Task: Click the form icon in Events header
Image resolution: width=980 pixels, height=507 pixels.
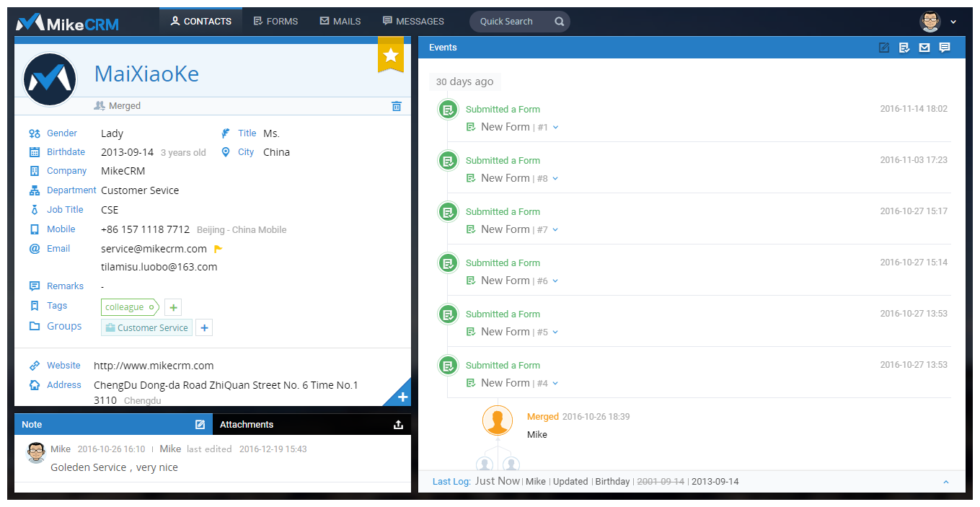Action: coord(904,48)
